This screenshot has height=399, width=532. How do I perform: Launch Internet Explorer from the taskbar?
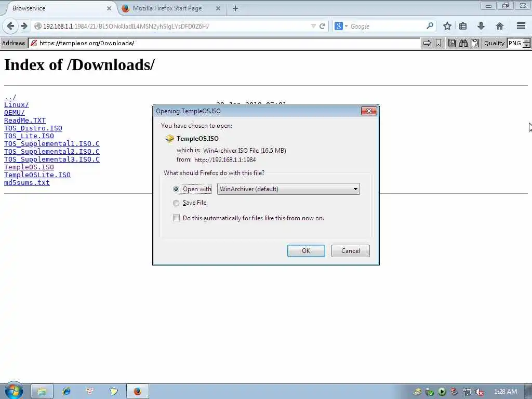pyautogui.click(x=66, y=391)
